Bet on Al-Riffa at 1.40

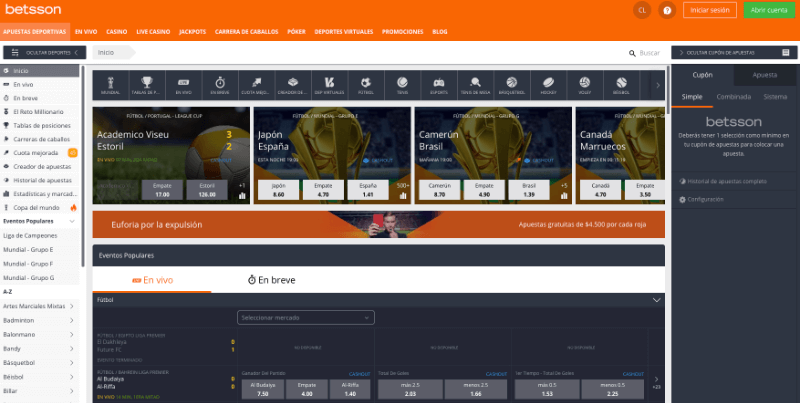point(351,389)
